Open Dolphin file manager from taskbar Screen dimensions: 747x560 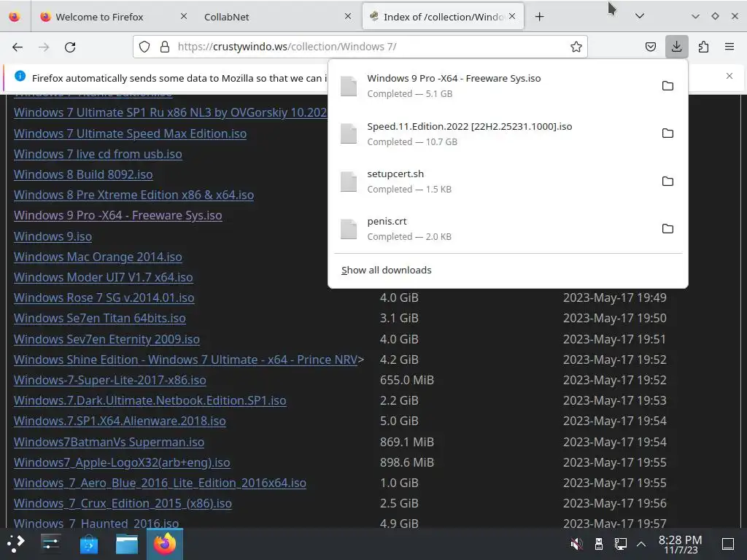[127, 543]
